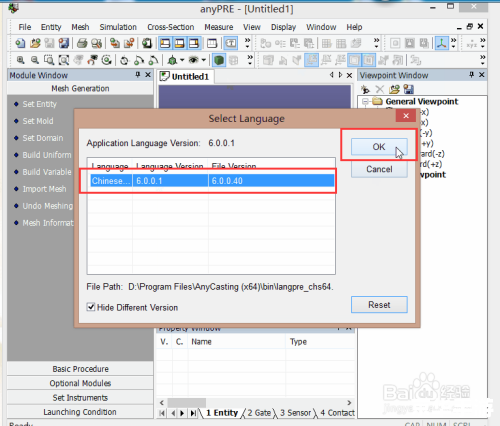Viewport: 500px width, 426px height.
Task: Pin the Module Window panel
Action: pyautogui.click(x=138, y=75)
